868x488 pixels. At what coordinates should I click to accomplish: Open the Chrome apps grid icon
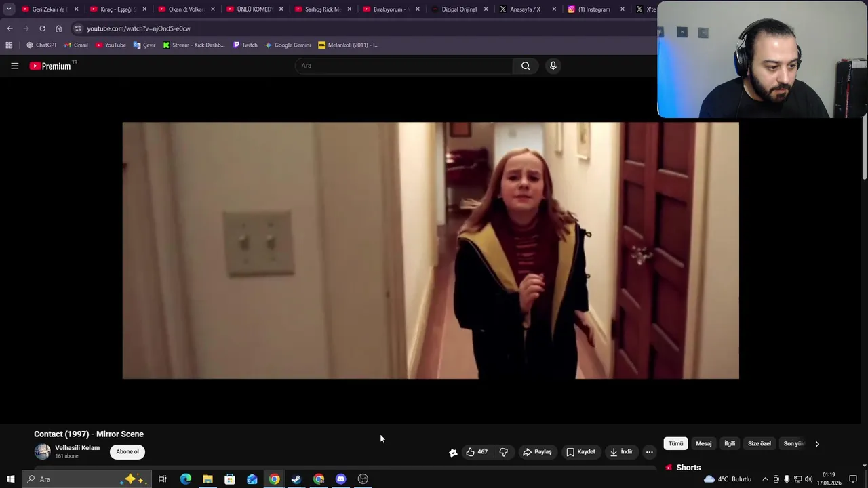9,45
